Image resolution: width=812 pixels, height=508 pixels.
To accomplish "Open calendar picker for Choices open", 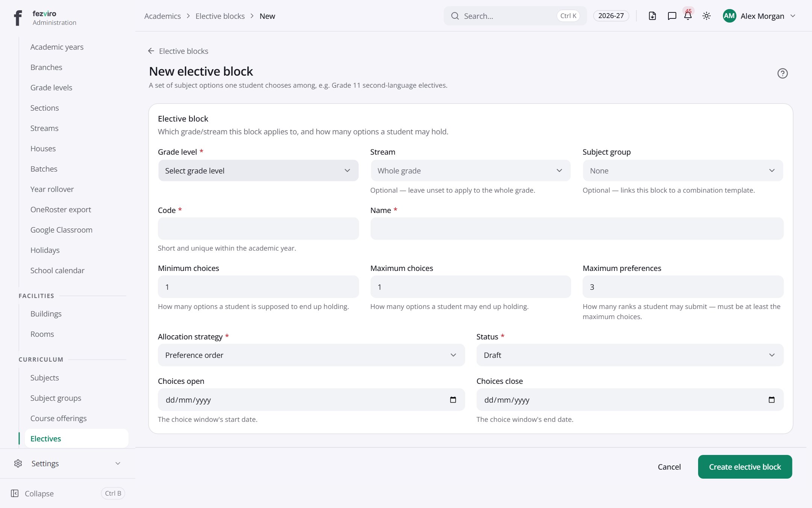I will point(453,400).
